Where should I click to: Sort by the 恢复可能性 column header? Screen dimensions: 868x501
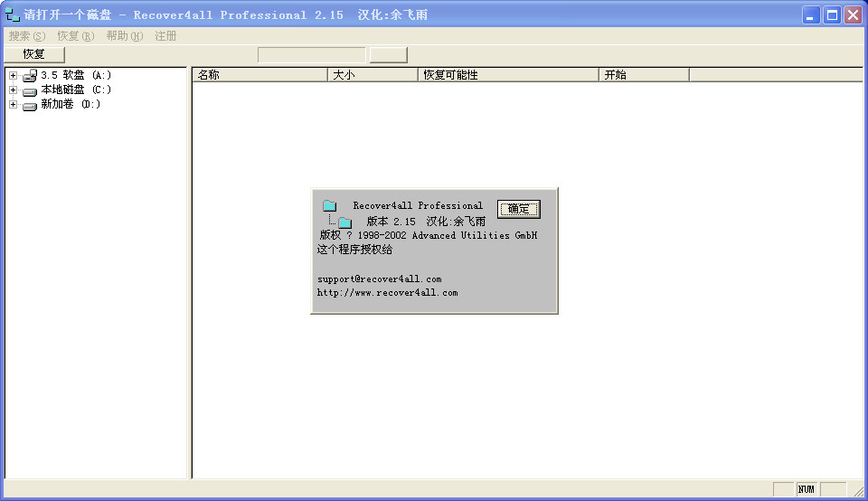(509, 75)
